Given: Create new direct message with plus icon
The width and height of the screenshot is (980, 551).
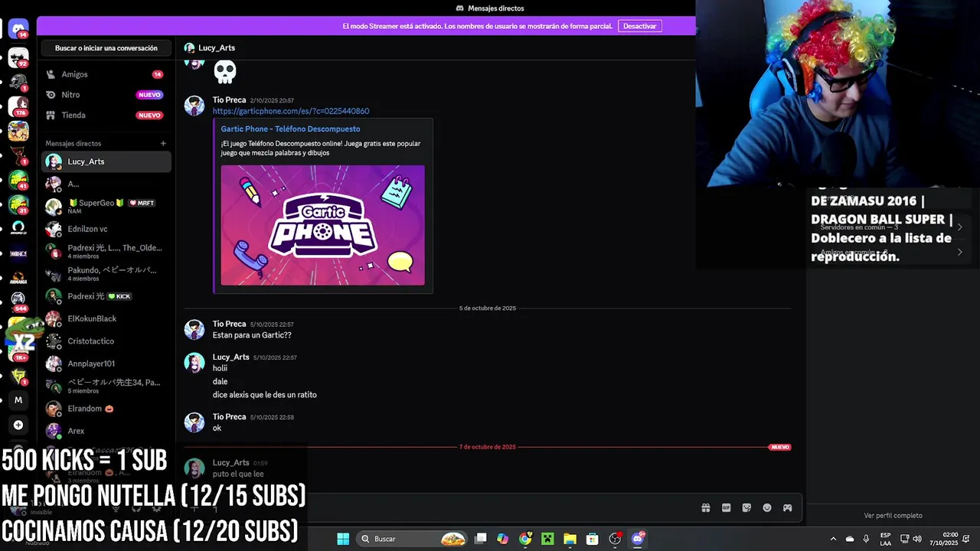Looking at the screenshot, I should [163, 143].
